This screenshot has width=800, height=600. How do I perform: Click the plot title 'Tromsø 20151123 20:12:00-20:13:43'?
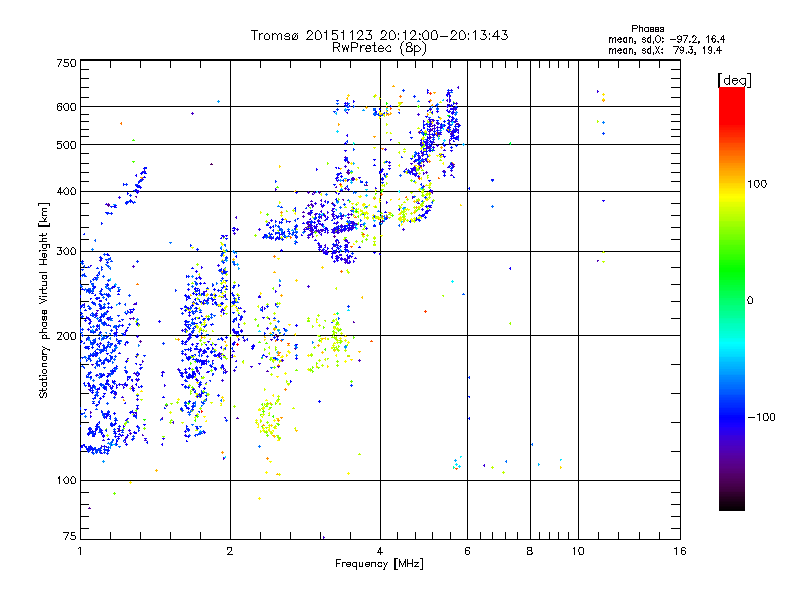(379, 35)
